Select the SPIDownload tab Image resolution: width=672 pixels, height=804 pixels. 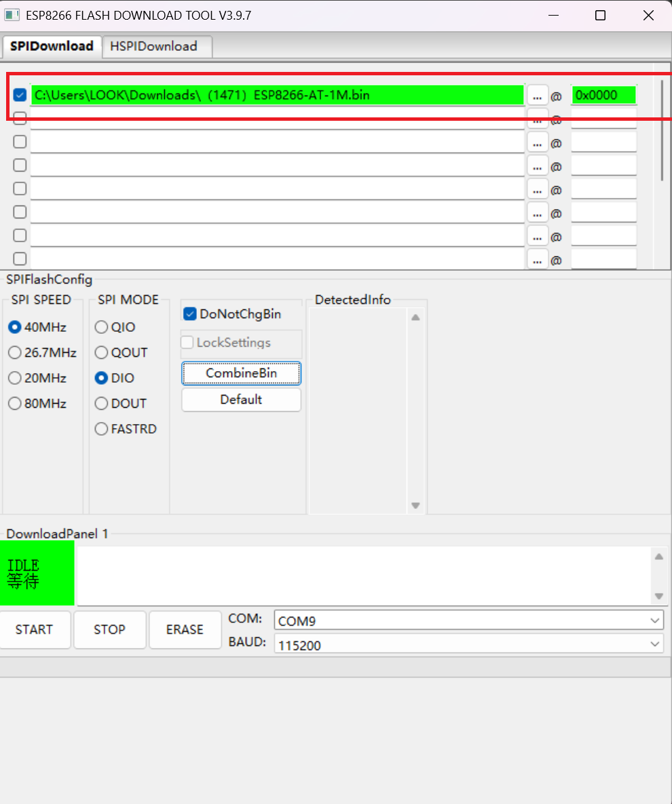pyautogui.click(x=52, y=46)
